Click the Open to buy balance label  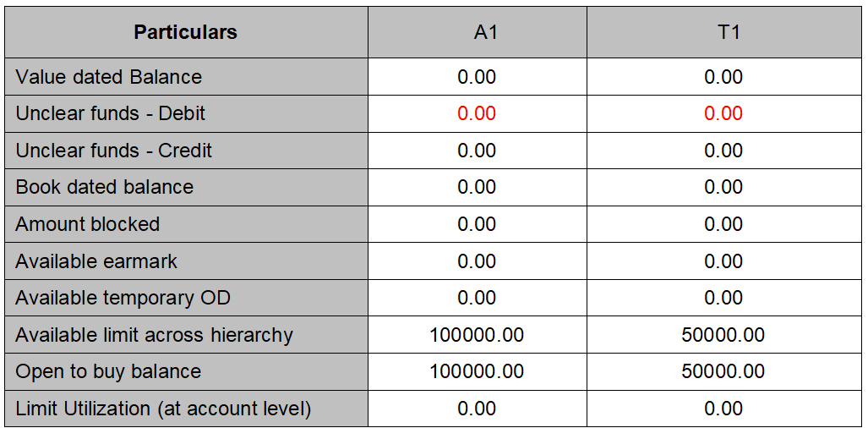coord(108,371)
